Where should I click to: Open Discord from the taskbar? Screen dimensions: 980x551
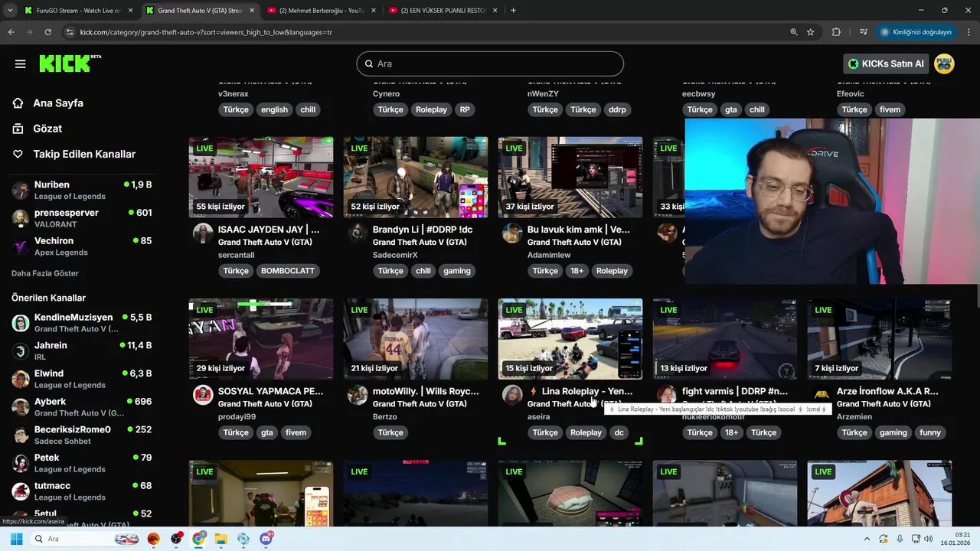click(x=266, y=539)
